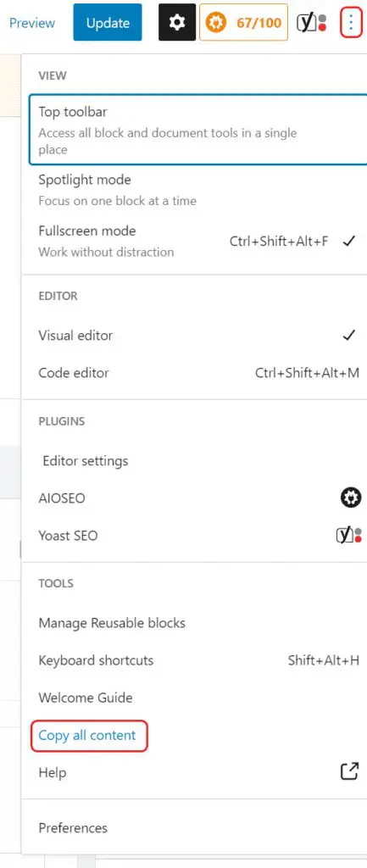Turn on Spotlight mode
This screenshot has height=868, width=367.
point(195,190)
